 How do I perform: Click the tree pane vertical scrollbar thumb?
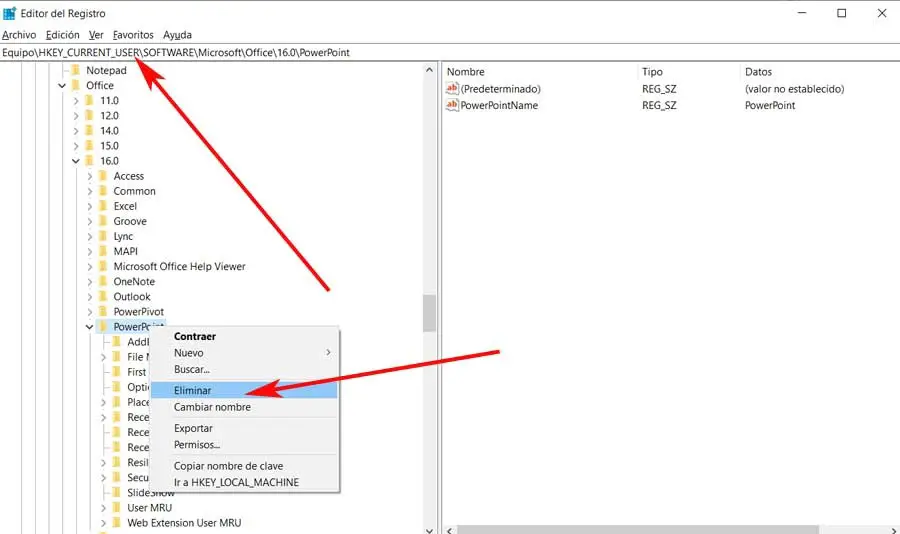[x=429, y=314]
